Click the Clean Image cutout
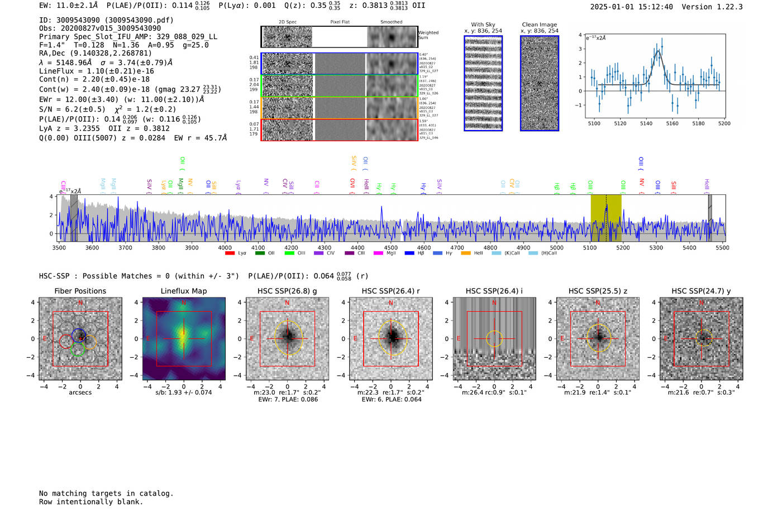Screen dimensions: 782x532 [x=540, y=83]
